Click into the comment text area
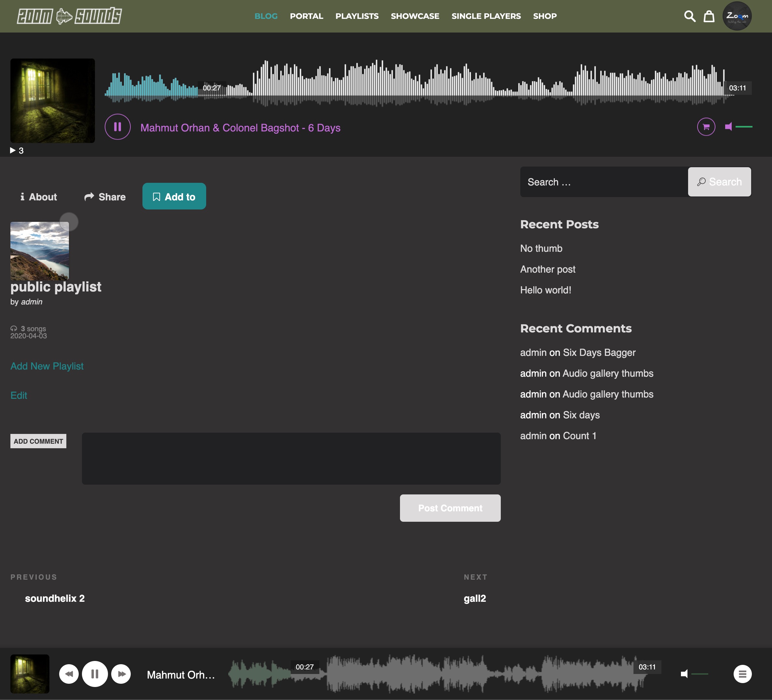The width and height of the screenshot is (772, 700). (291, 459)
